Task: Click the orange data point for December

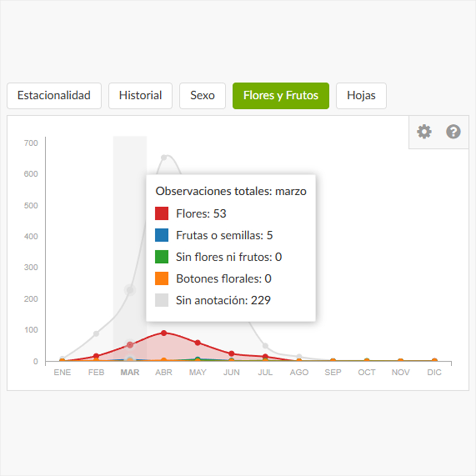Action: click(434, 361)
